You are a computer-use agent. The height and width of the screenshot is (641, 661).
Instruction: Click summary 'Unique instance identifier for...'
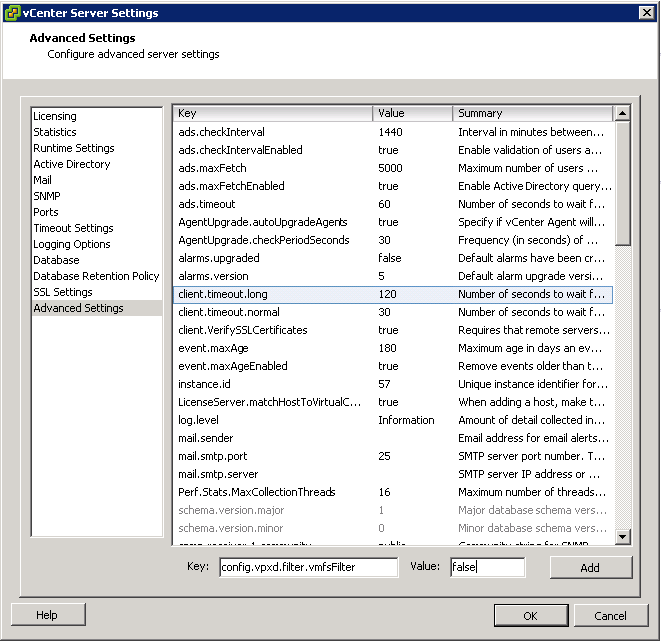tap(533, 385)
